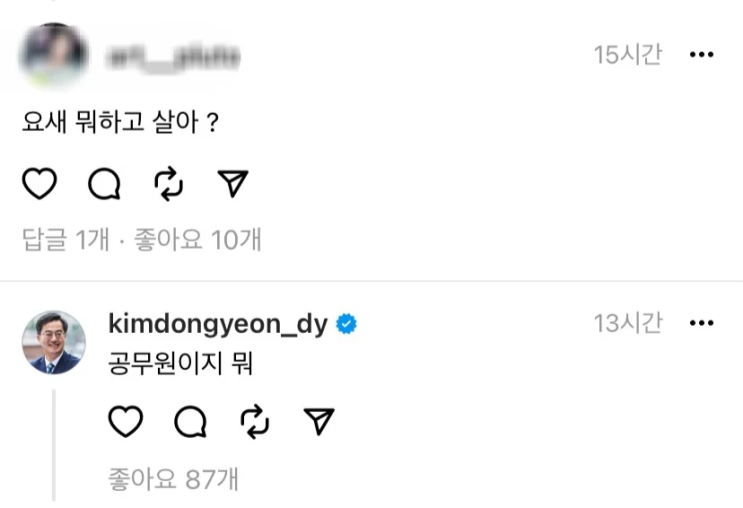View kimdongyeon_dy's profile picture
743x508 pixels.
coord(54,343)
